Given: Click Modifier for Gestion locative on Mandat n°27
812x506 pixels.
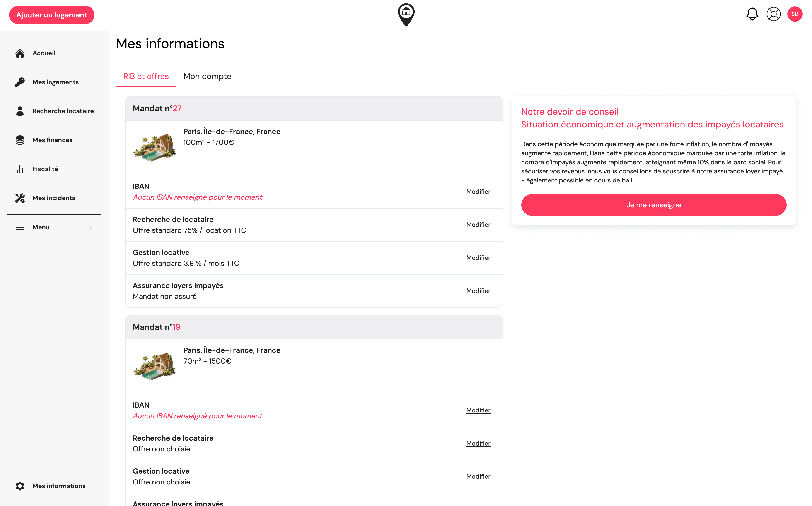Looking at the screenshot, I should click(478, 258).
